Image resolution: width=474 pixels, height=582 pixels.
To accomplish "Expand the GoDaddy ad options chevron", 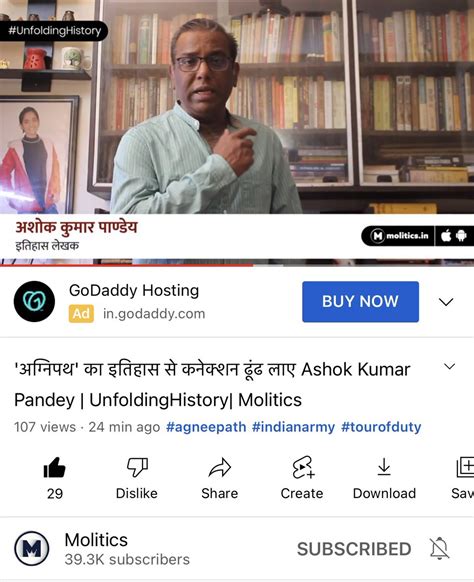I will (x=446, y=302).
